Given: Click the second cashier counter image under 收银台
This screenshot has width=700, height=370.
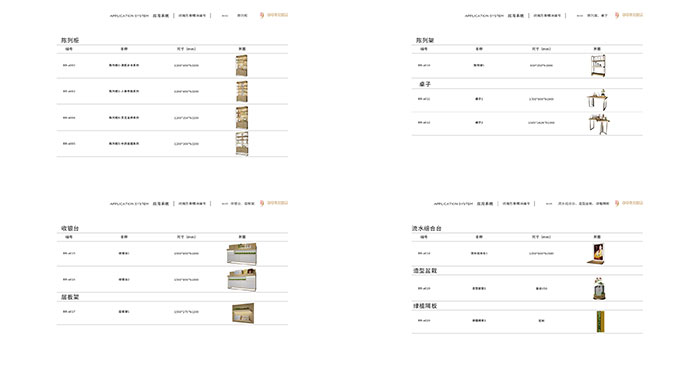Looking at the screenshot, I should click(242, 280).
